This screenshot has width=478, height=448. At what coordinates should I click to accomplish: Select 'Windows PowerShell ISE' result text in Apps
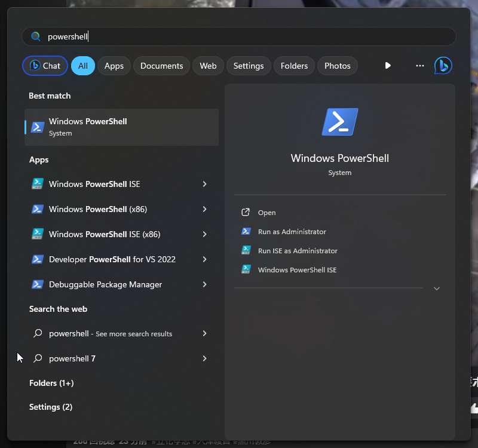tap(94, 184)
